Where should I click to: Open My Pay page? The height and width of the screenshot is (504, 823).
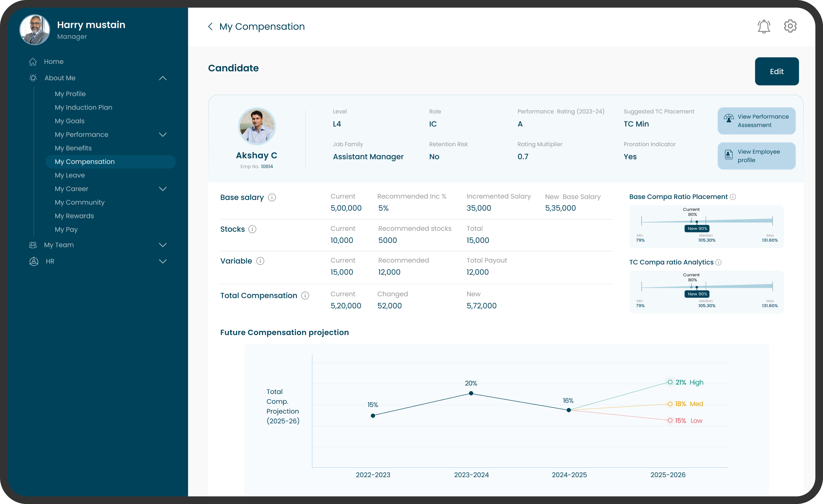(x=66, y=230)
